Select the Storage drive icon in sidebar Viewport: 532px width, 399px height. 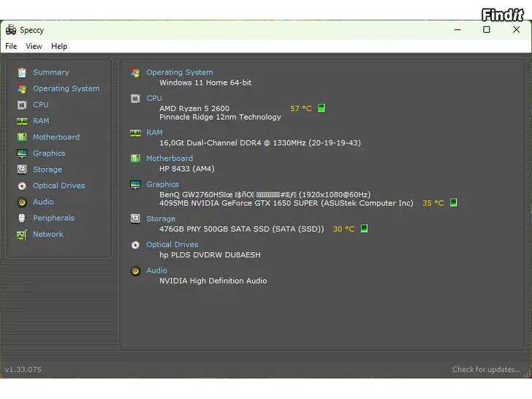click(22, 170)
